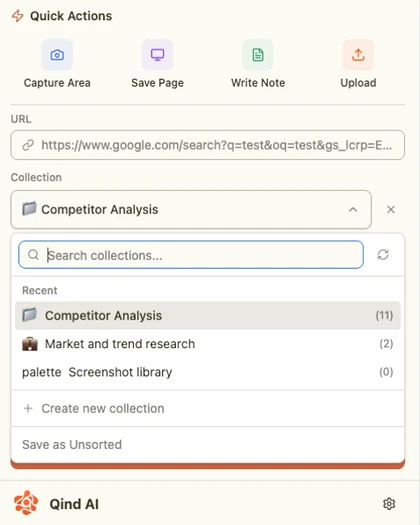
Task: Click Create new collection
Action: click(x=208, y=408)
